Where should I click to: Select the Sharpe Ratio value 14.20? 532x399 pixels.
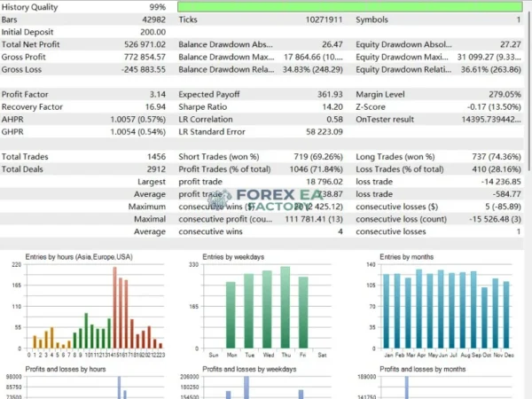pyautogui.click(x=332, y=107)
